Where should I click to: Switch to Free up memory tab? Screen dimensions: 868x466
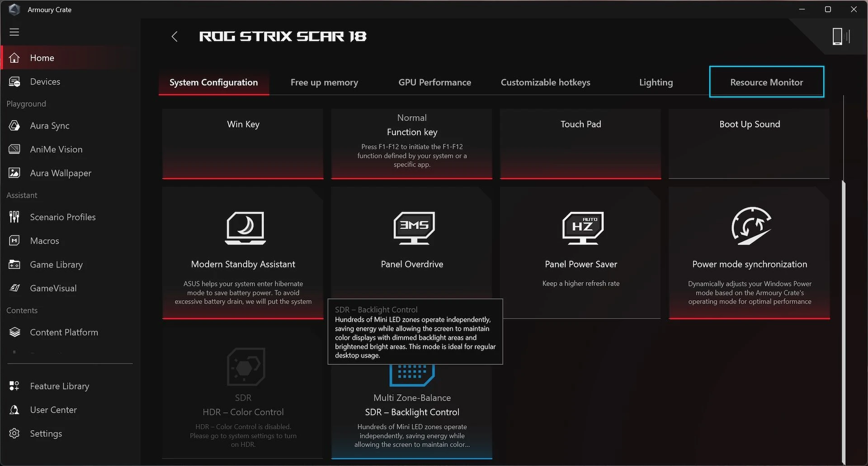pos(324,82)
